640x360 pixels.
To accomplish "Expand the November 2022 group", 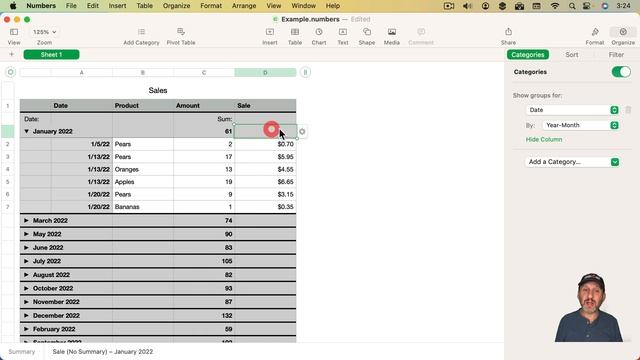I will (27, 302).
